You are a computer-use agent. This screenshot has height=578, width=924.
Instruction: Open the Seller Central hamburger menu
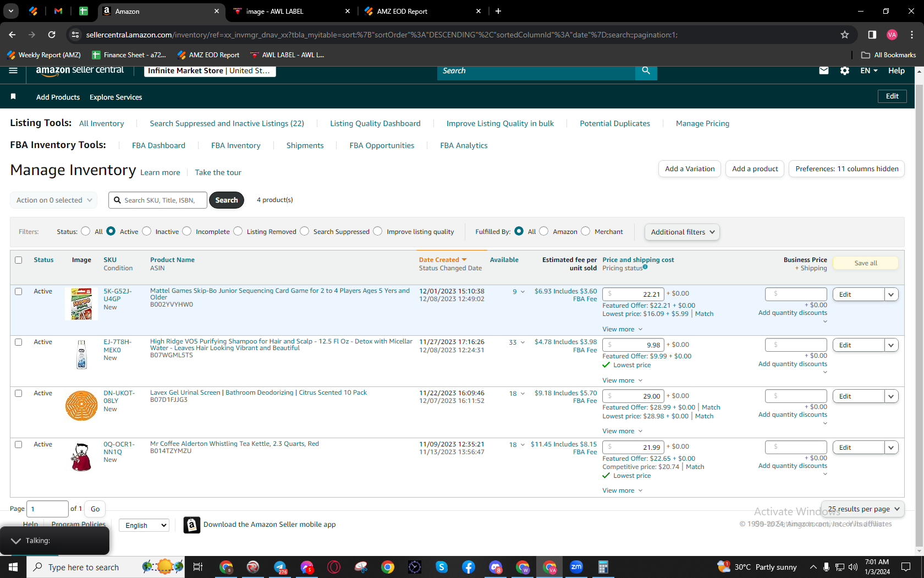click(13, 70)
